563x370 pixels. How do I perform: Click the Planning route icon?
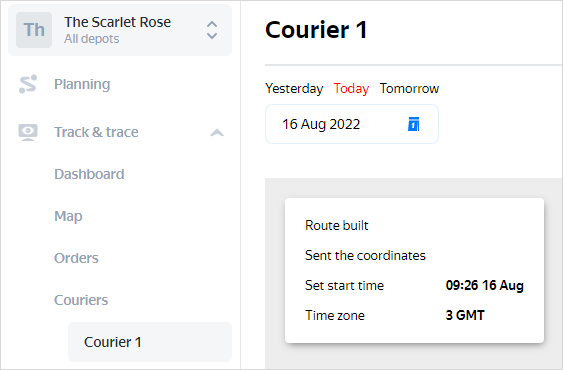pos(28,84)
